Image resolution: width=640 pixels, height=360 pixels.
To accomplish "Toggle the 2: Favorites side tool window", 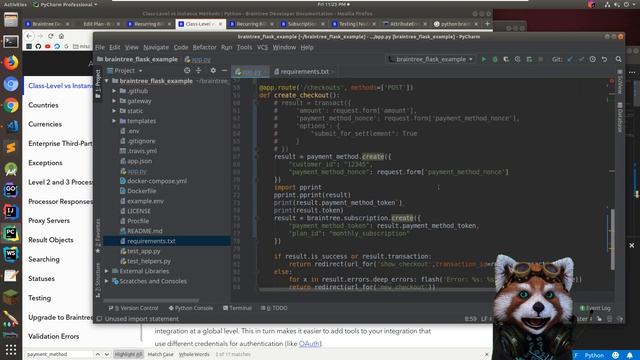I will [98, 236].
